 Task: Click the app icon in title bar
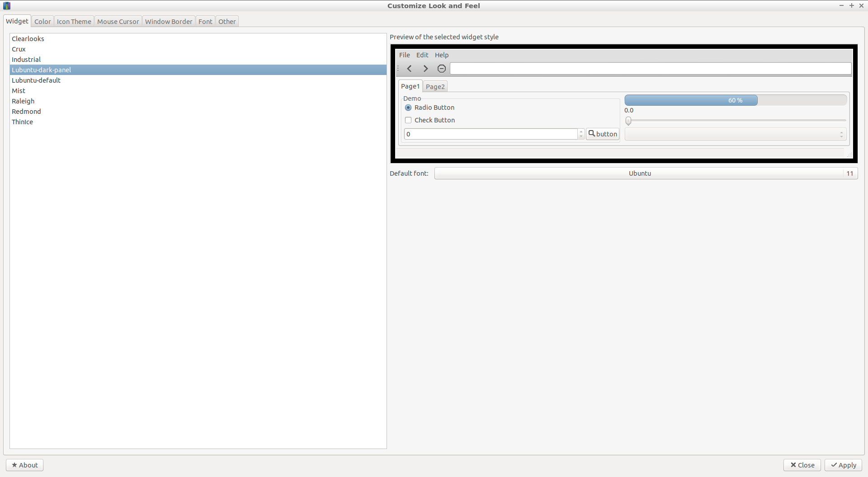coord(7,6)
